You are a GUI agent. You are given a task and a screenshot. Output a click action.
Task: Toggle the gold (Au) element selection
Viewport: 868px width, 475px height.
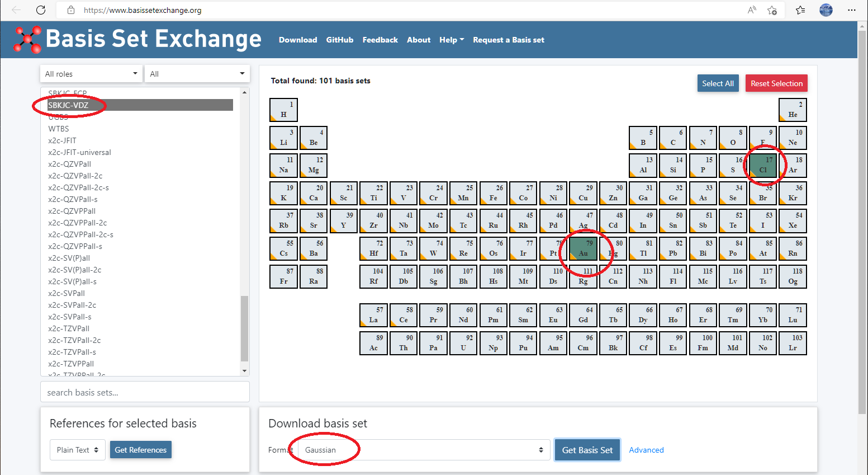click(x=583, y=249)
